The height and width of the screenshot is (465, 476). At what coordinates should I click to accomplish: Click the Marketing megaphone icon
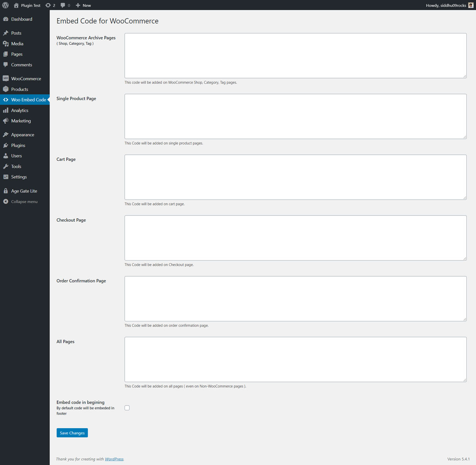click(6, 121)
